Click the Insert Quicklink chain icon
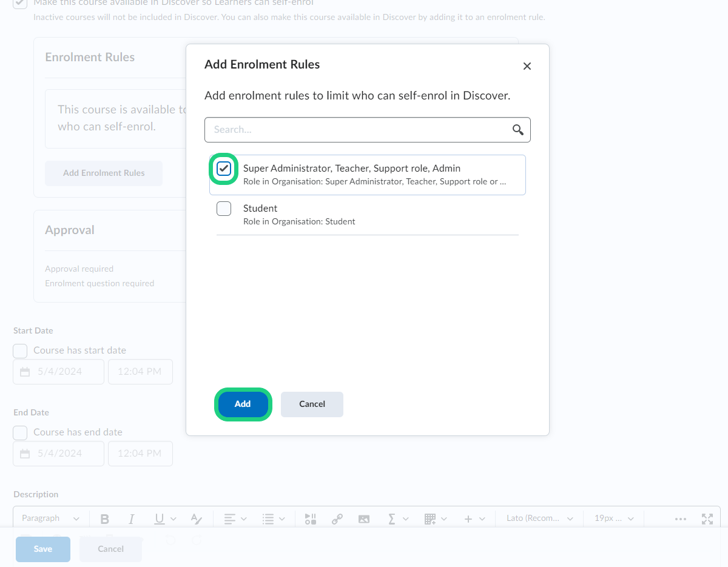The image size is (728, 567). [337, 519]
